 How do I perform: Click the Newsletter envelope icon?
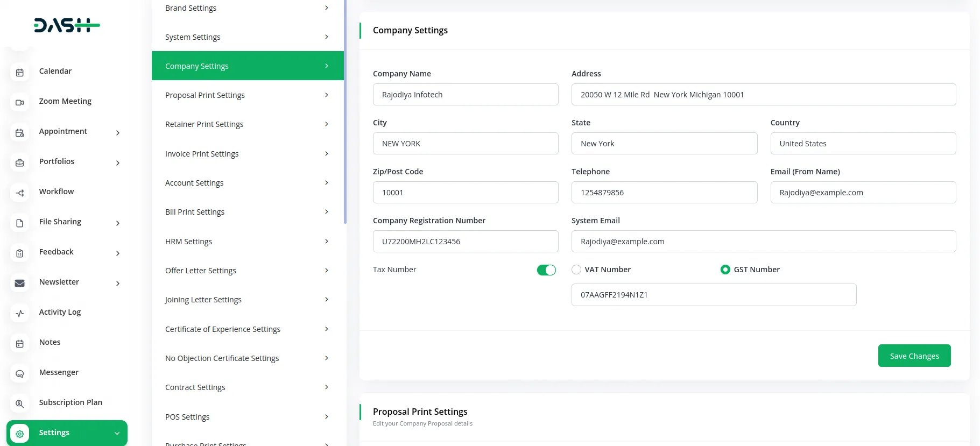[x=20, y=283]
